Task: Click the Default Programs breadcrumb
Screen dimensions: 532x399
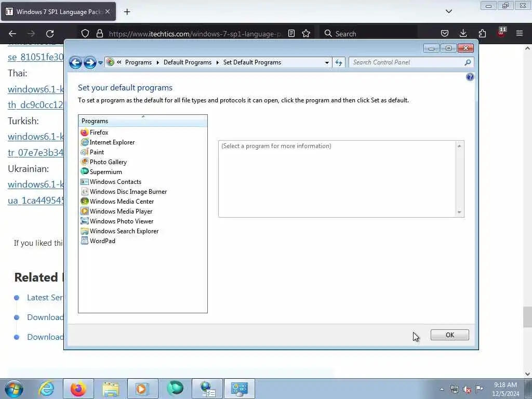Action: tap(187, 62)
